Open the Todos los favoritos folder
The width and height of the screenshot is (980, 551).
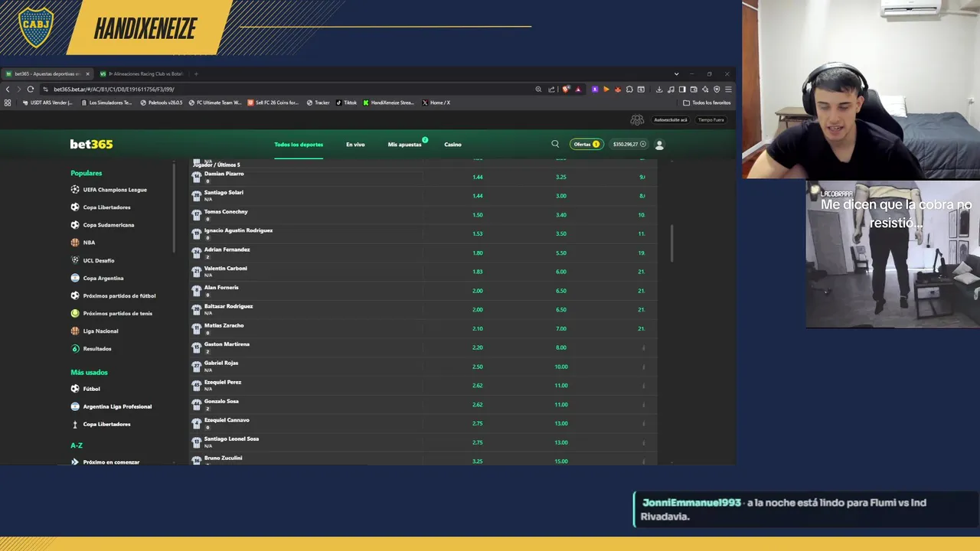707,103
